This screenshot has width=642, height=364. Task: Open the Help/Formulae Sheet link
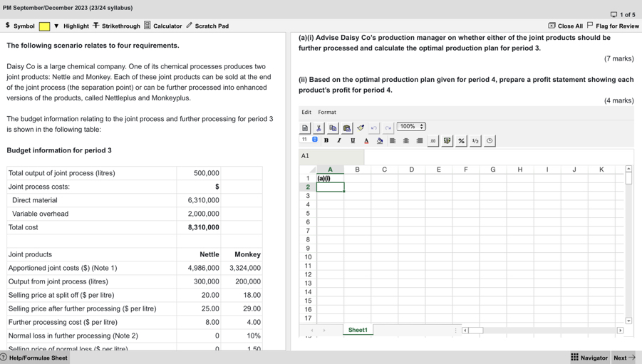point(34,358)
